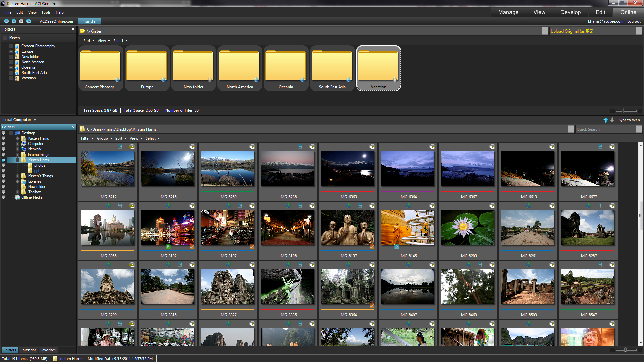Click the back navigation arrow icon
The image size is (644, 362).
(x=12, y=21)
